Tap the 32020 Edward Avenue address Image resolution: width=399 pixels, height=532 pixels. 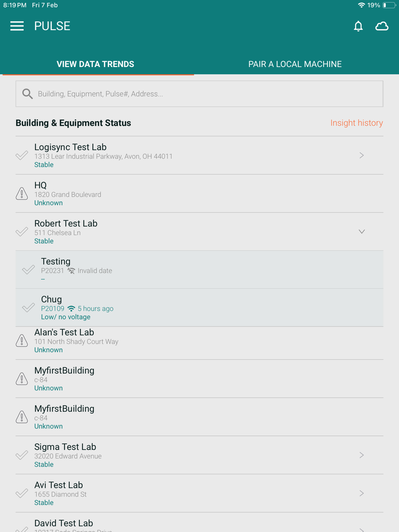pos(68,456)
